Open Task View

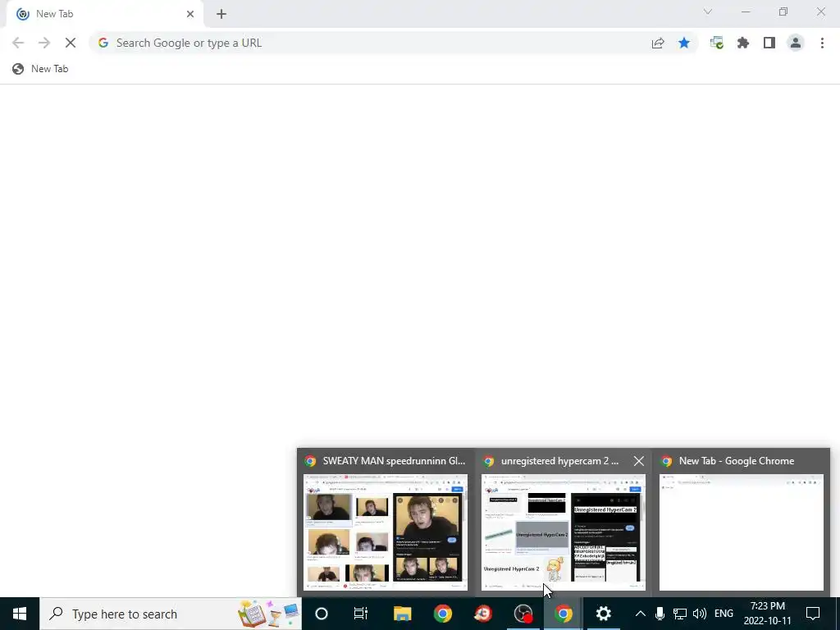click(361, 614)
